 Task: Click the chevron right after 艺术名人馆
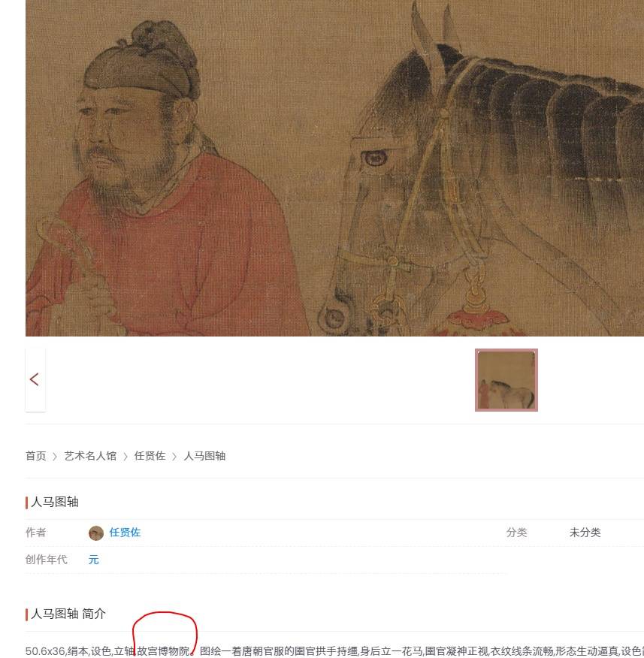coord(125,457)
